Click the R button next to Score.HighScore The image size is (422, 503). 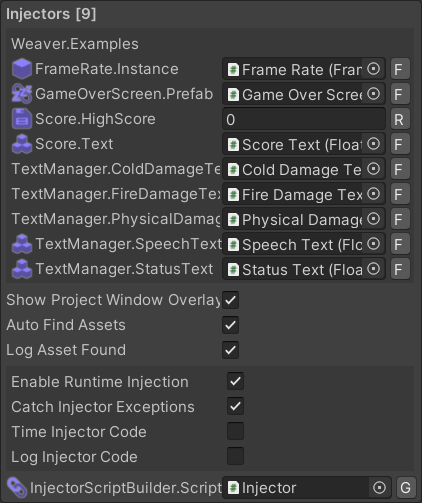pyautogui.click(x=400, y=119)
